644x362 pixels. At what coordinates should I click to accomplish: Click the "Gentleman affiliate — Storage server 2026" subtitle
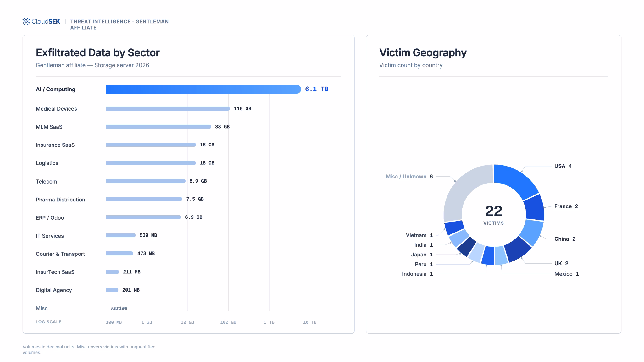click(92, 65)
